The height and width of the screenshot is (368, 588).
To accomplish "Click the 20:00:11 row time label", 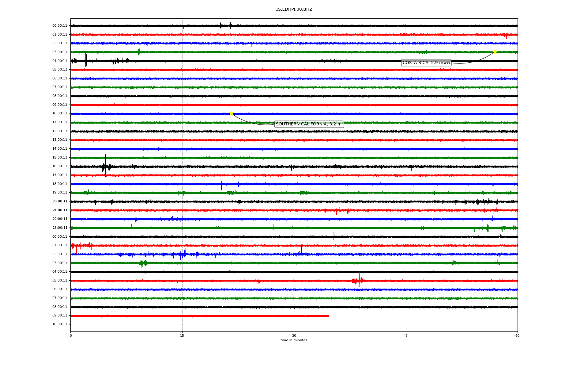I will click(60, 201).
